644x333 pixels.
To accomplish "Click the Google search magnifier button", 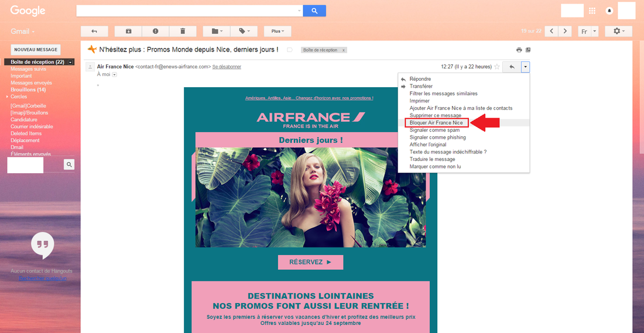I will click(x=314, y=11).
